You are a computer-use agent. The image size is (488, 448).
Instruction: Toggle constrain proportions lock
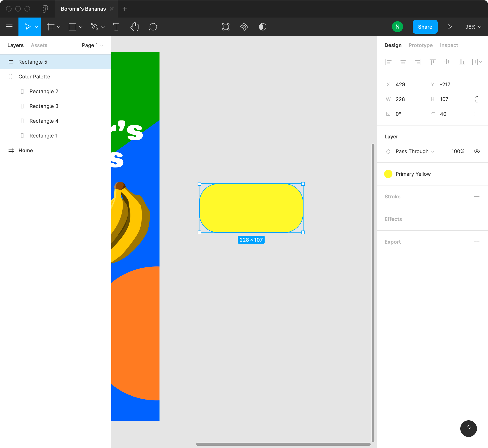(x=477, y=99)
